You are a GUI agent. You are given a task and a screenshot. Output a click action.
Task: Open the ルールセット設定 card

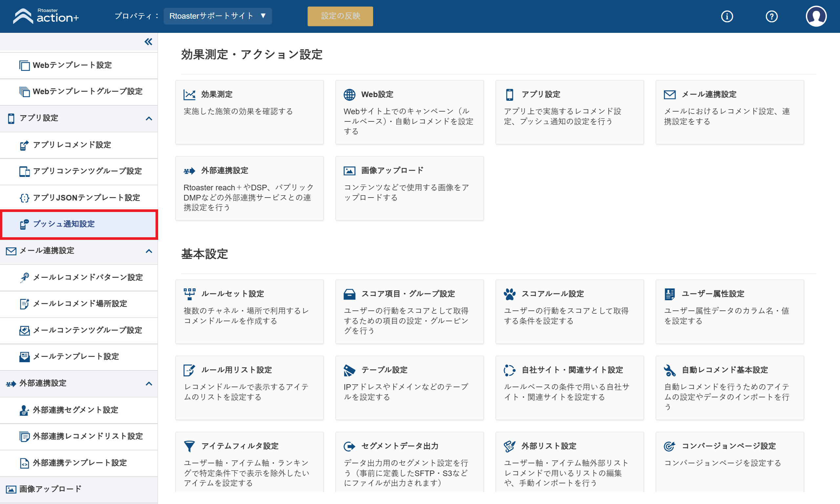pyautogui.click(x=250, y=312)
